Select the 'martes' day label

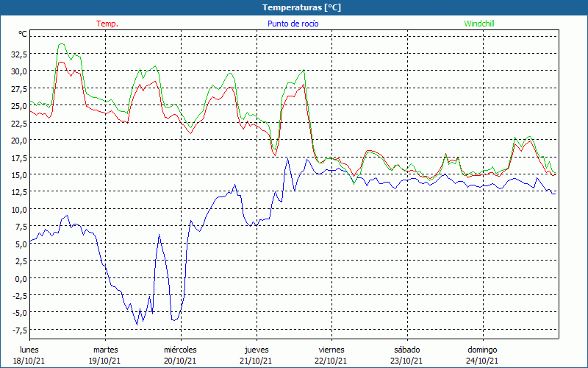105,350
